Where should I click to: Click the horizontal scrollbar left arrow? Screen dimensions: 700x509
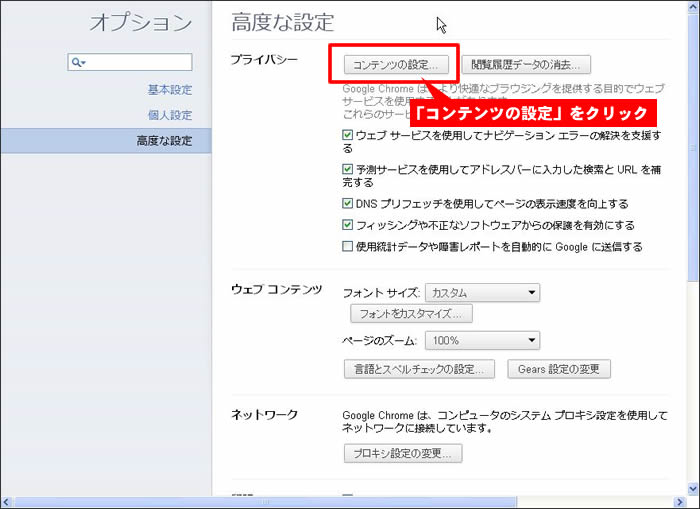(6, 502)
